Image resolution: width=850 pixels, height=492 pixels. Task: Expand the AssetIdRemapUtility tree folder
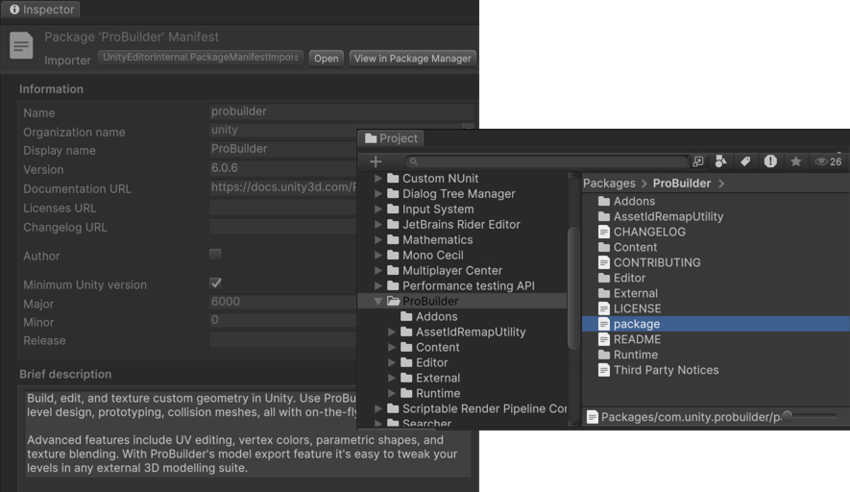[x=392, y=332]
